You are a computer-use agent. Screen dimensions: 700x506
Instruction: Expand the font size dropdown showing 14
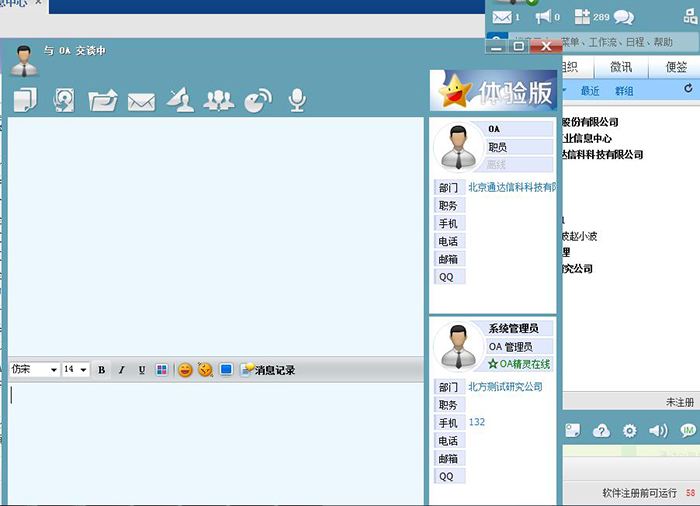click(x=76, y=370)
